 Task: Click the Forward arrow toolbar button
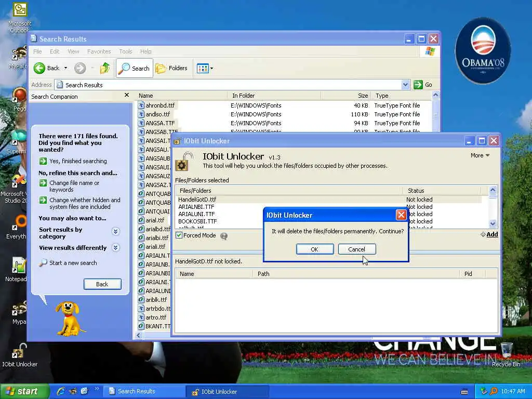(80, 68)
